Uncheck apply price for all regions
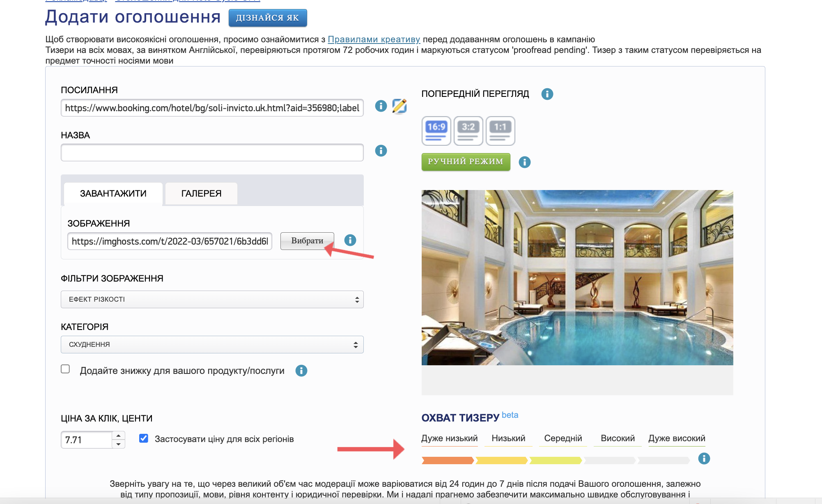 point(144,438)
